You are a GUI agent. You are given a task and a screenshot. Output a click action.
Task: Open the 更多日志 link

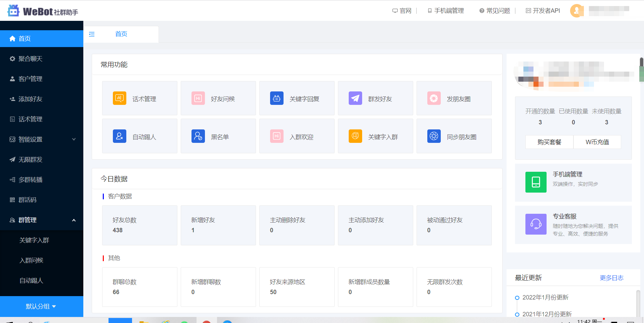coord(611,278)
